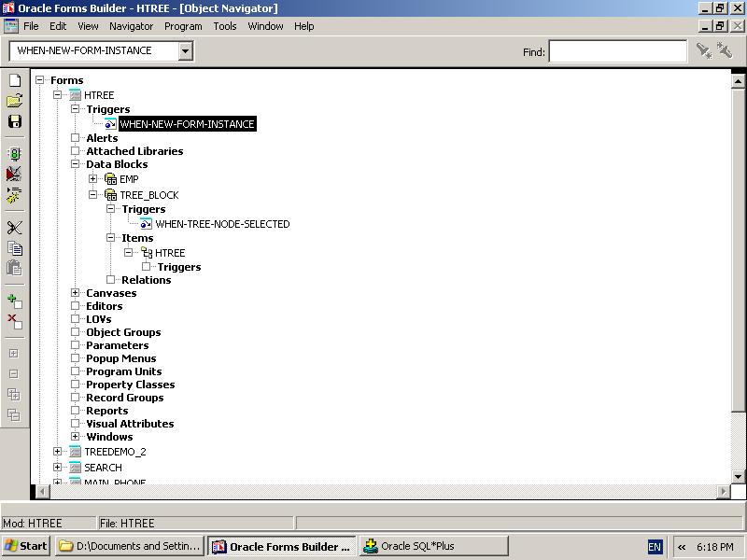Select the WHEN-TREE-NODE-SELECTED trigger

(x=222, y=224)
